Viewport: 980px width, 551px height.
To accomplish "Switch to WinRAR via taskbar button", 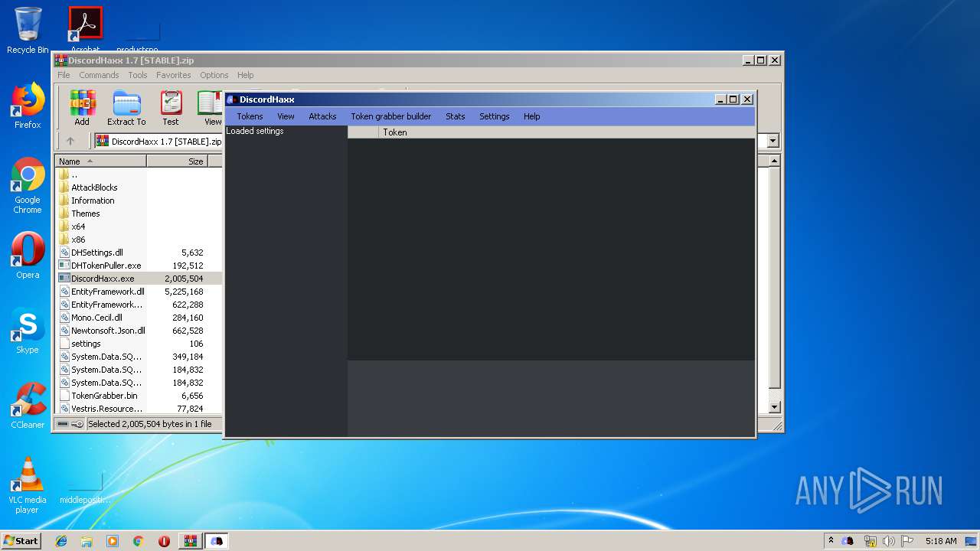I will point(190,541).
